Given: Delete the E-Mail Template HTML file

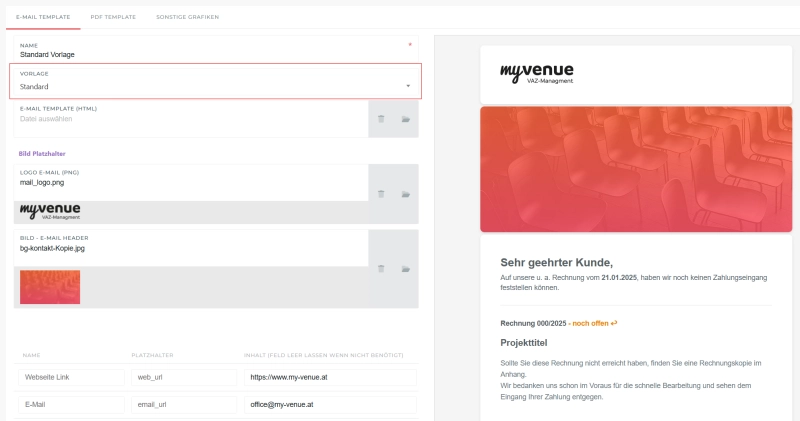Looking at the screenshot, I should (x=381, y=119).
